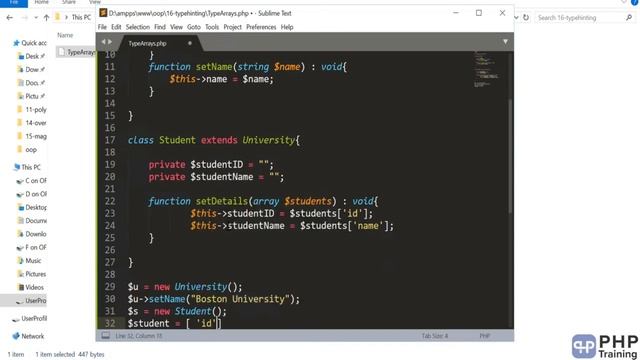Open File tab in File Explorer
The height and width of the screenshot is (360, 640).
[x=14, y=2]
